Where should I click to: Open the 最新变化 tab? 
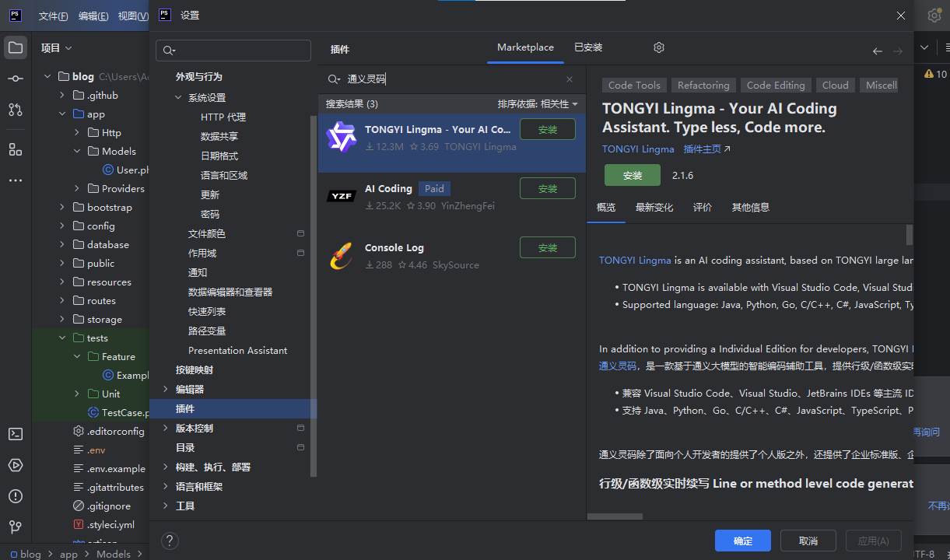click(654, 208)
